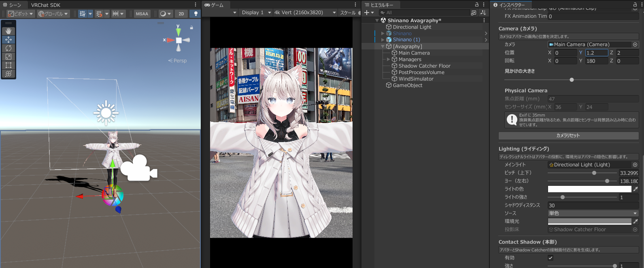Image resolution: width=644 pixels, height=268 pixels.
Task: Switch to the シーン tab
Action: coord(12,5)
